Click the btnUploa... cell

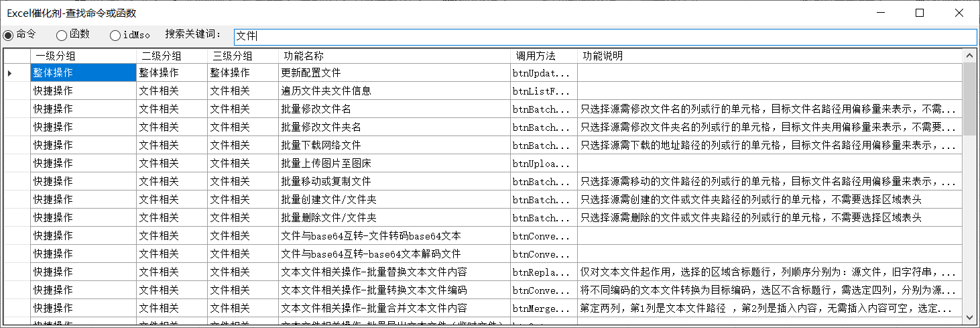pos(544,163)
